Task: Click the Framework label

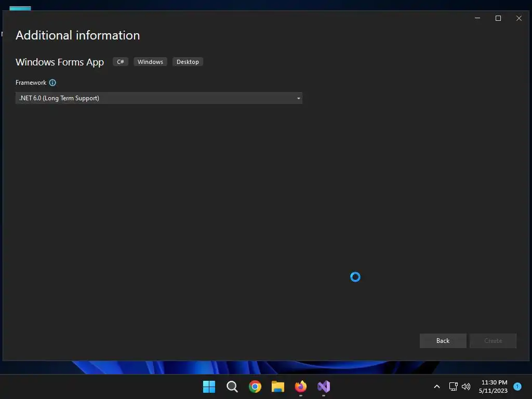Action: 31,83
